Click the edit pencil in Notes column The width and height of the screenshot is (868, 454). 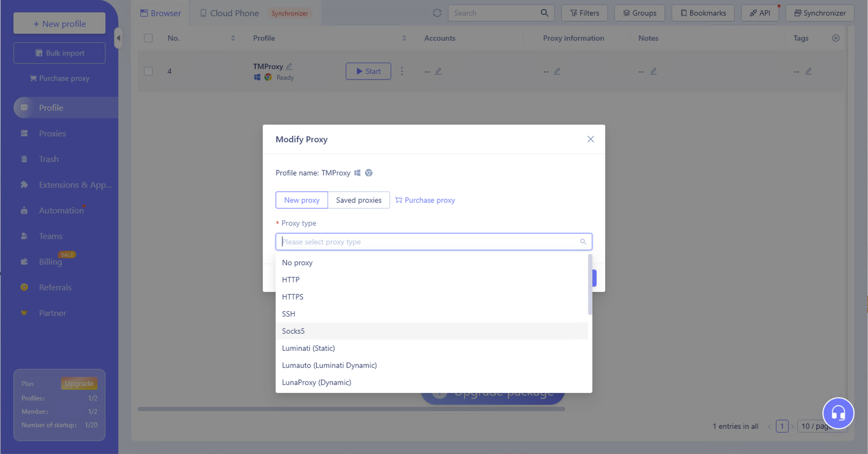[x=653, y=71]
